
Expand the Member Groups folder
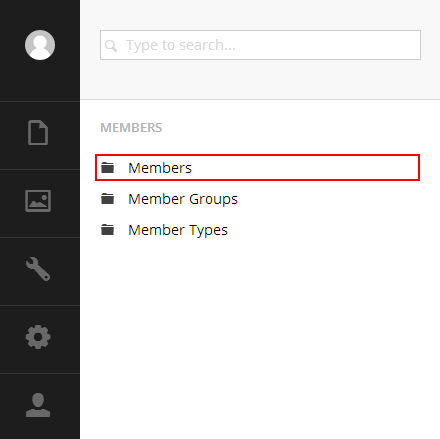107,199
